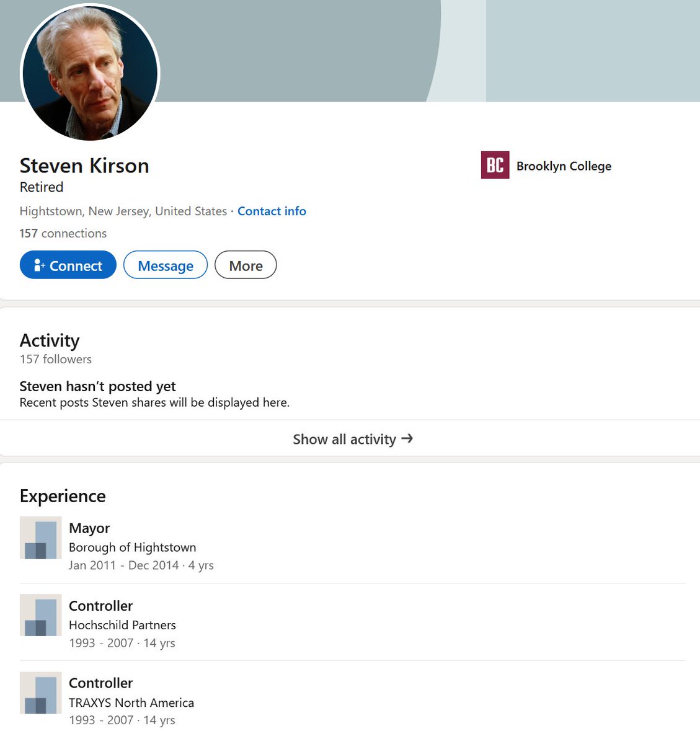
Task: Click the Mayor company placeholder logo
Action: (x=41, y=538)
